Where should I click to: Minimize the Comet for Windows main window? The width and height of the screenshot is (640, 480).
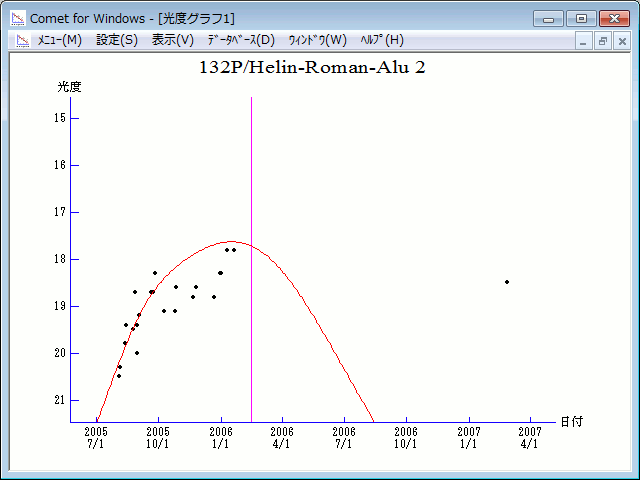[x=549, y=18]
